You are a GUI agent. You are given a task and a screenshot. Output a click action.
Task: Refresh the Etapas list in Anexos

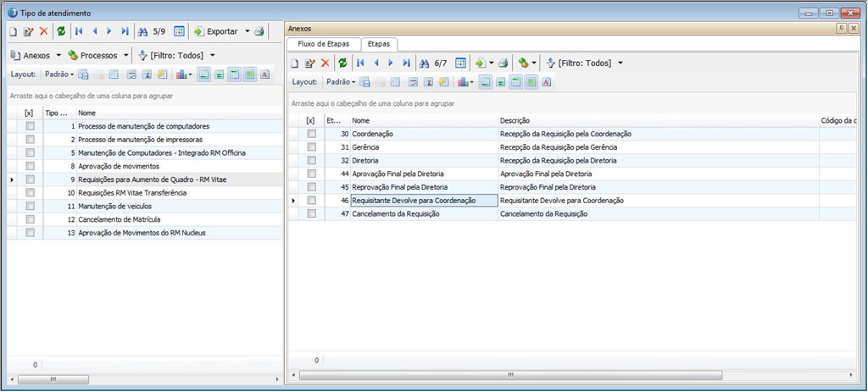(x=342, y=63)
